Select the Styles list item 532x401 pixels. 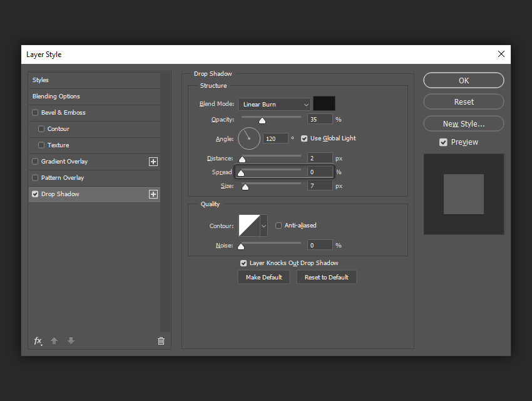coord(95,80)
